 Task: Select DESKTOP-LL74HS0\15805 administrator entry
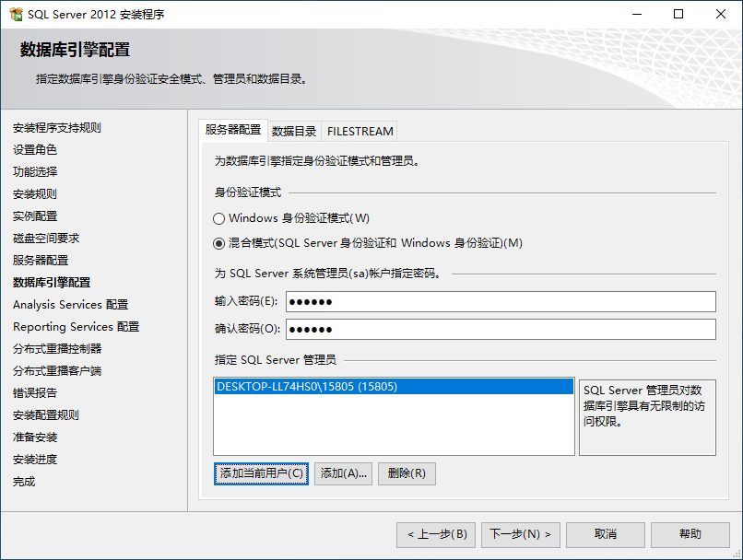pyautogui.click(x=394, y=386)
